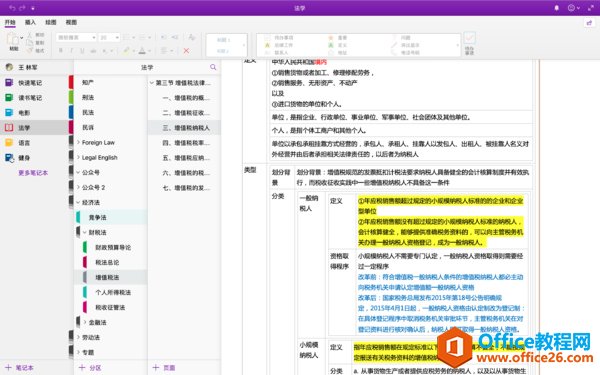The width and height of the screenshot is (600, 375).
Task: Switch to the 视图 ribbon tab
Action: [71, 22]
